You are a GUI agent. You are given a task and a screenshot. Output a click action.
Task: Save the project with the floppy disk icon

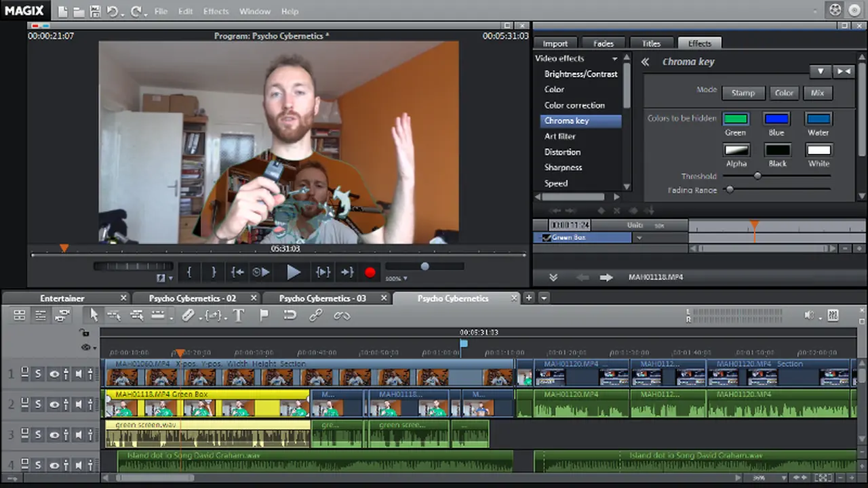(x=95, y=12)
